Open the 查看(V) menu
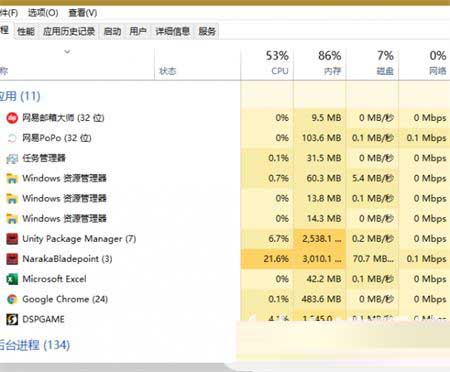The image size is (450, 372). (x=82, y=13)
